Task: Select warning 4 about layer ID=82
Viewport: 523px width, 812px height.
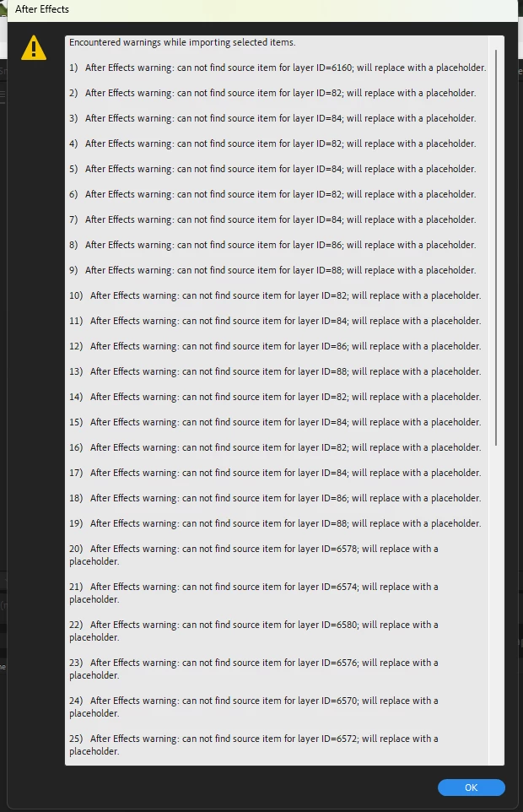Action: pos(272,144)
